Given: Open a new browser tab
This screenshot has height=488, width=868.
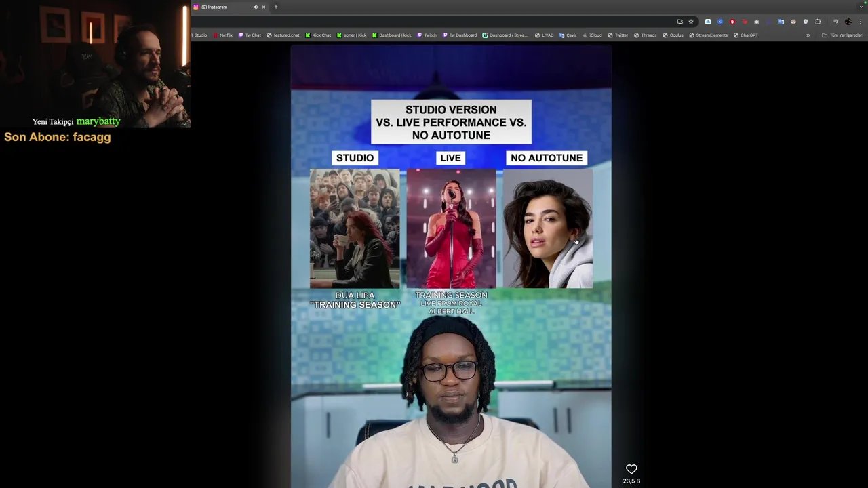Looking at the screenshot, I should [x=275, y=7].
